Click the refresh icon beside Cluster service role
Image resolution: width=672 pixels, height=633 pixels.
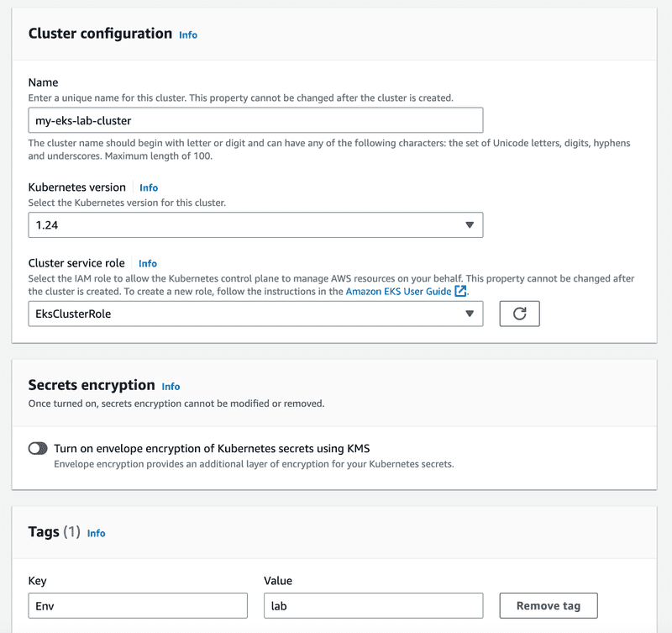519,314
